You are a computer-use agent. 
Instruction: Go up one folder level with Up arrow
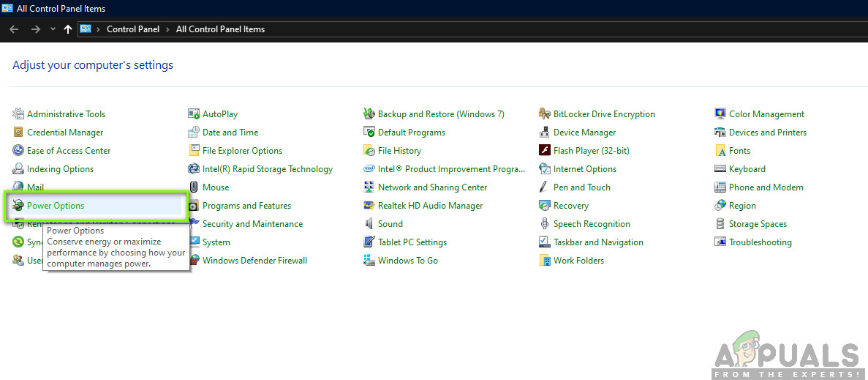point(68,29)
